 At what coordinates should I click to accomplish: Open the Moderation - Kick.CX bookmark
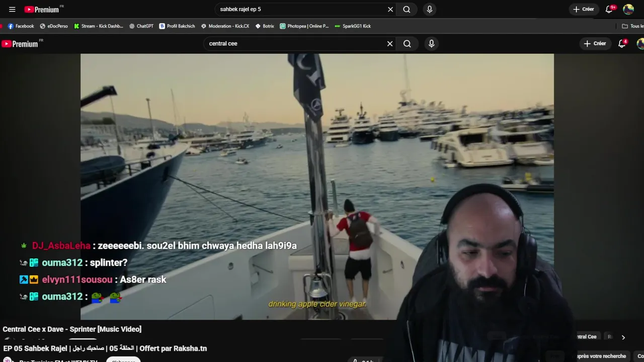click(x=225, y=26)
